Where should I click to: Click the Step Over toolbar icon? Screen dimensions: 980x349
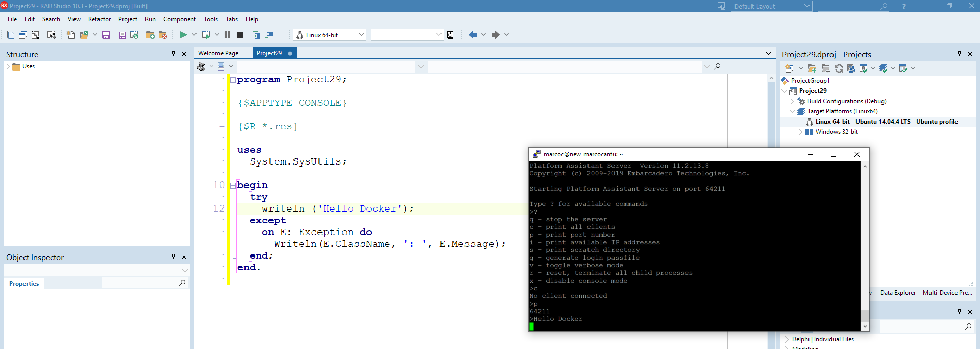coord(269,35)
